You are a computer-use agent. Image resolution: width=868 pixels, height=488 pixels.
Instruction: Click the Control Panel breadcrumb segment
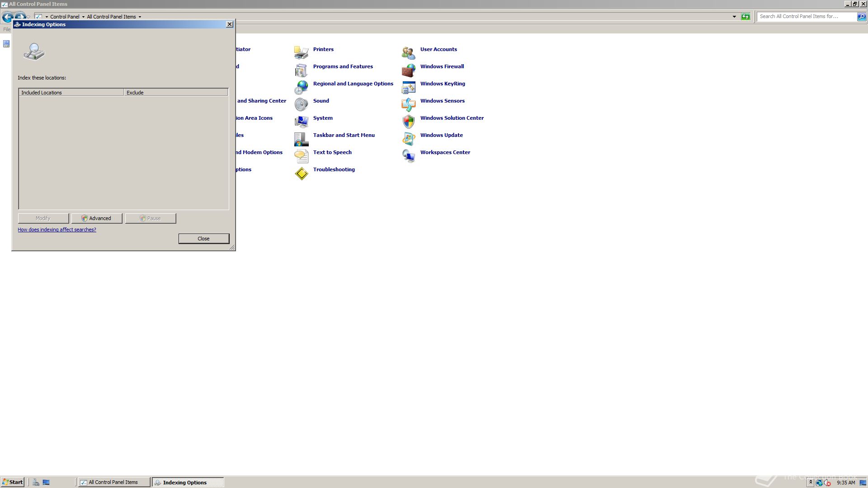point(65,17)
